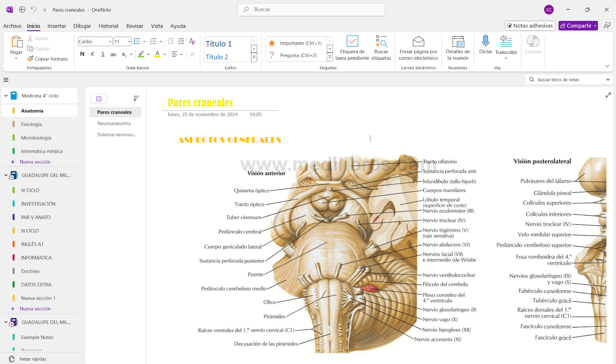Viewport: 616px width, 364px height.
Task: Apply numbered list formatting
Action: pos(153,41)
